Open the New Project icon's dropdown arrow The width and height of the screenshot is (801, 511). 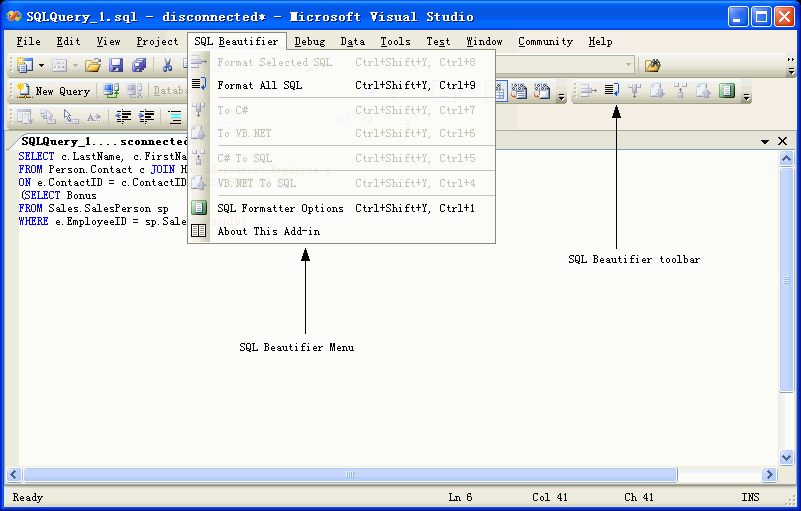[x=41, y=65]
